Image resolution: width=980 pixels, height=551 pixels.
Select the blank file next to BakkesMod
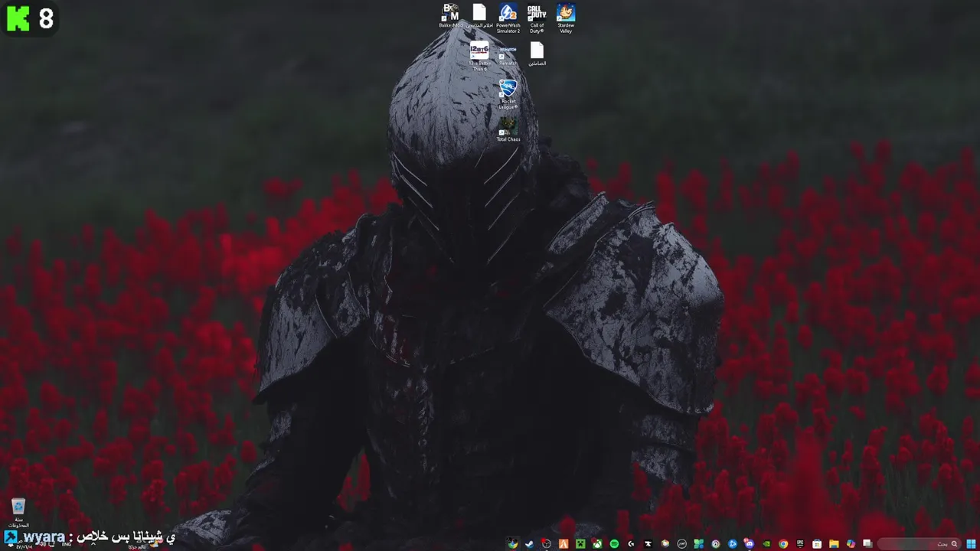pos(479,17)
